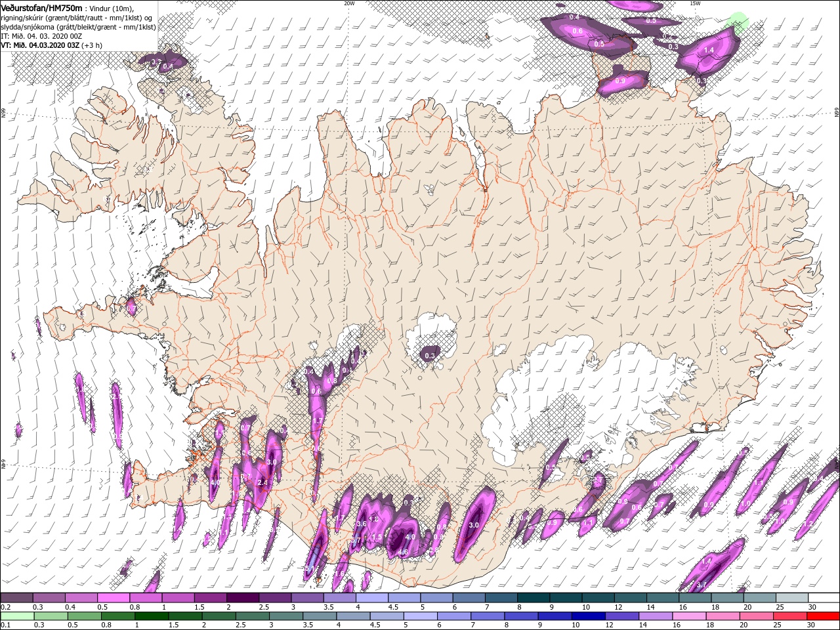The height and width of the screenshot is (630, 840).
Task: Click the 3.6 precipitation value label
Action: click(x=362, y=524)
